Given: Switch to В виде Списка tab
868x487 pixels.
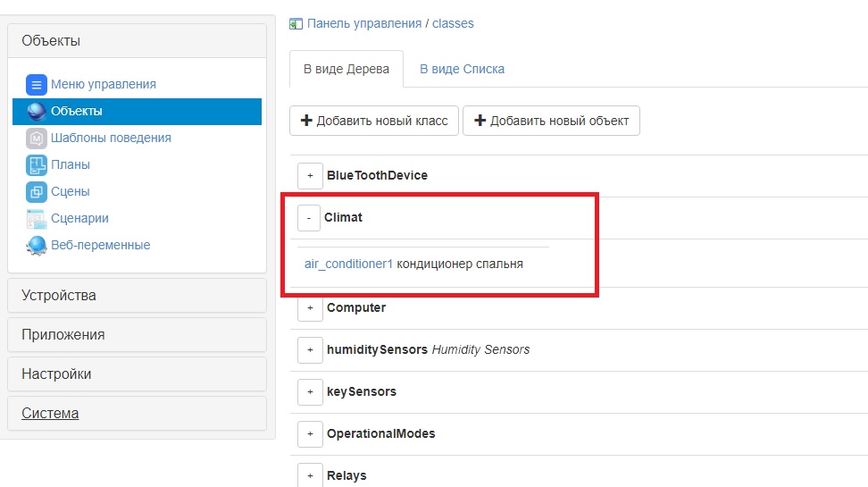Looking at the screenshot, I should [462, 69].
